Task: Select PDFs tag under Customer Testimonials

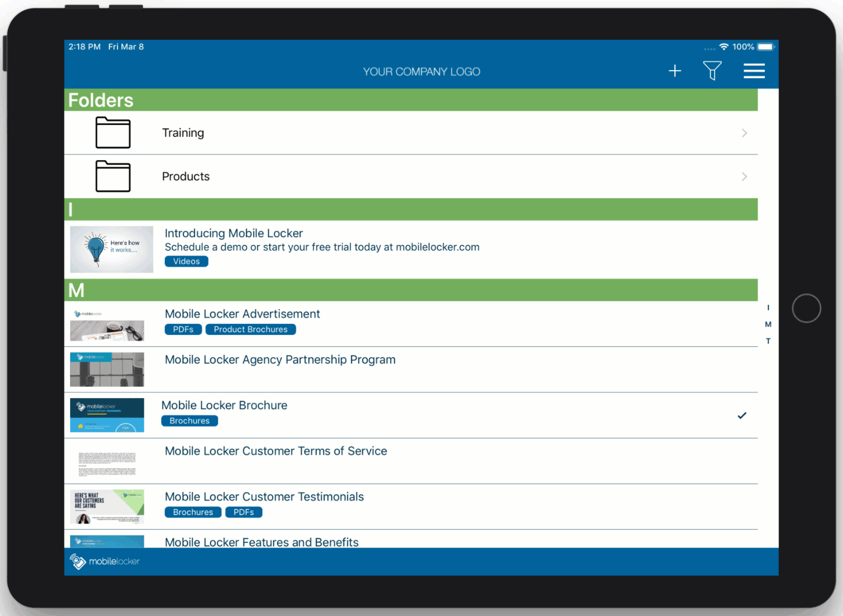Action: [244, 512]
